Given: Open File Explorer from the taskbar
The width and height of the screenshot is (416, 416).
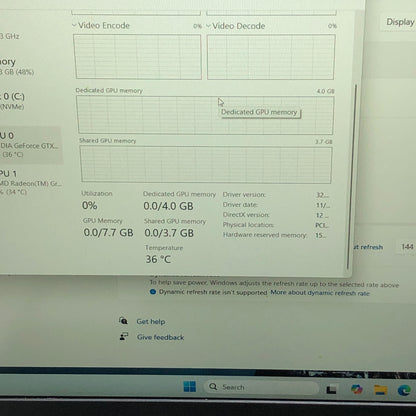Looking at the screenshot, I should [x=380, y=389].
